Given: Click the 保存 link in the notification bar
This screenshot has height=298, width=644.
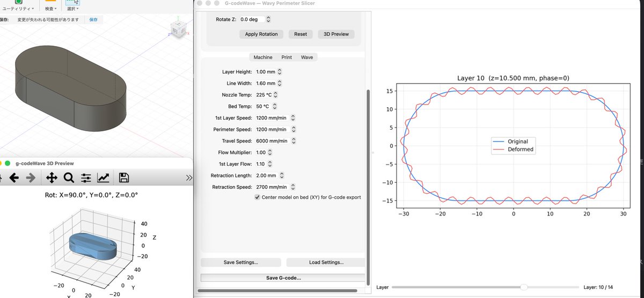Looking at the screenshot, I should coord(93,19).
